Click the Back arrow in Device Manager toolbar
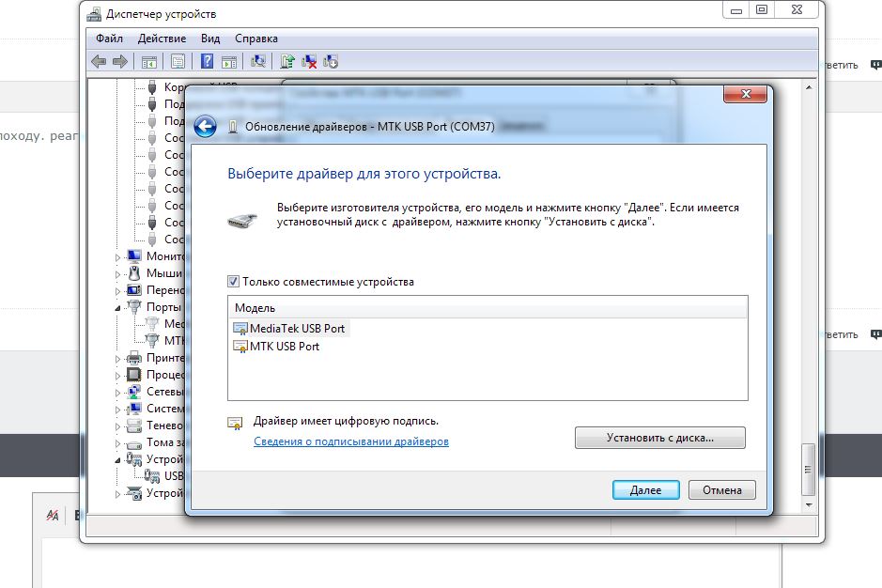Screen dimensions: 882x588 point(99,61)
